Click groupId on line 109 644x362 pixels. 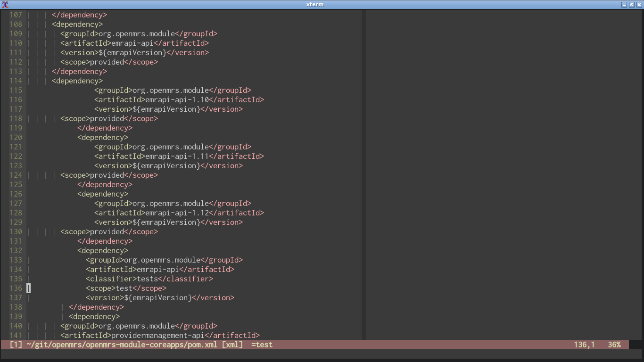coord(139,33)
